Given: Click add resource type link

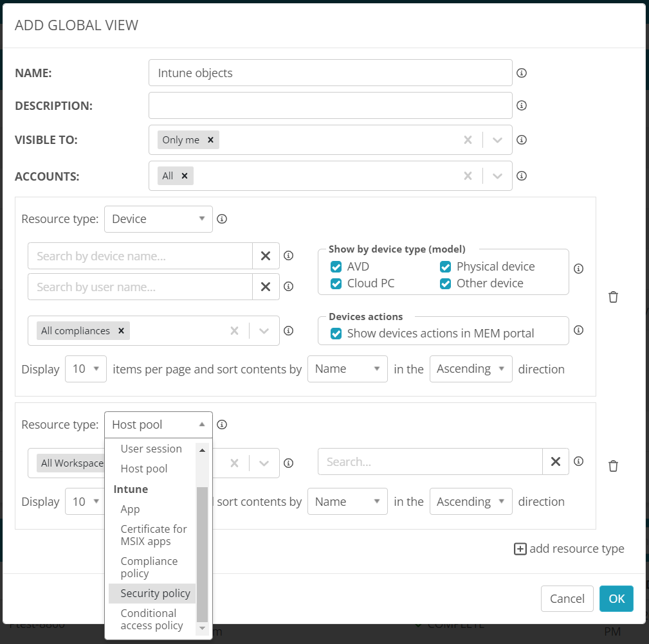Looking at the screenshot, I should (569, 549).
